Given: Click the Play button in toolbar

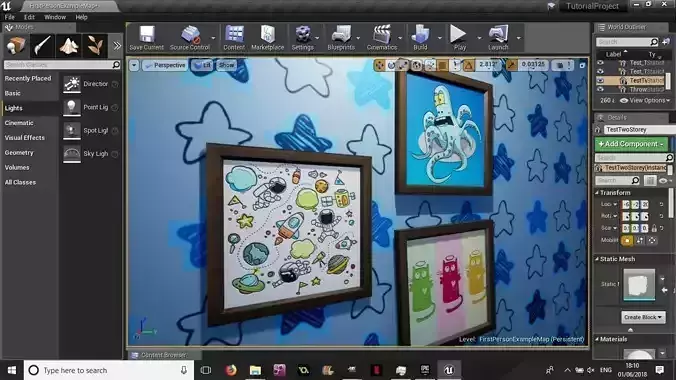Looking at the screenshot, I should pyautogui.click(x=459, y=38).
